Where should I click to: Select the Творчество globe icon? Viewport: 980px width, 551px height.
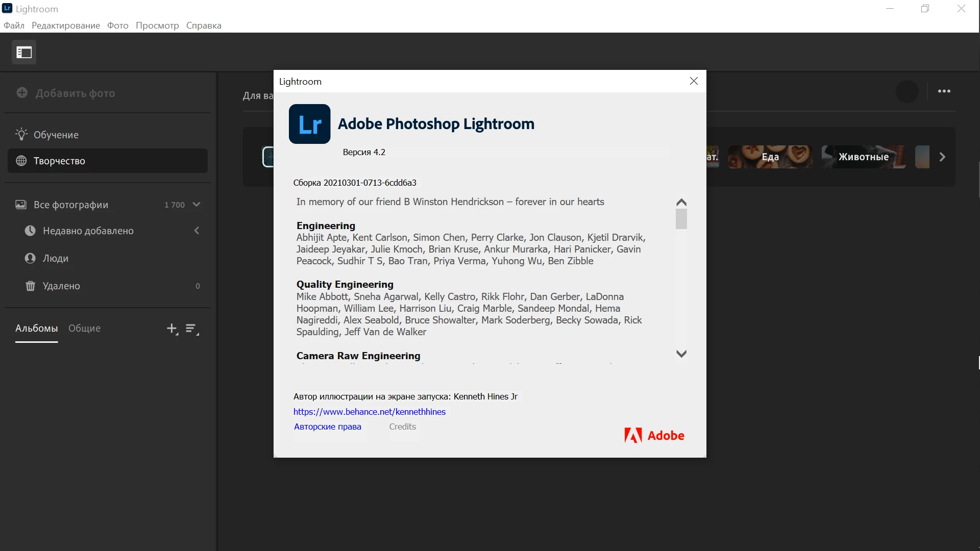point(21,161)
